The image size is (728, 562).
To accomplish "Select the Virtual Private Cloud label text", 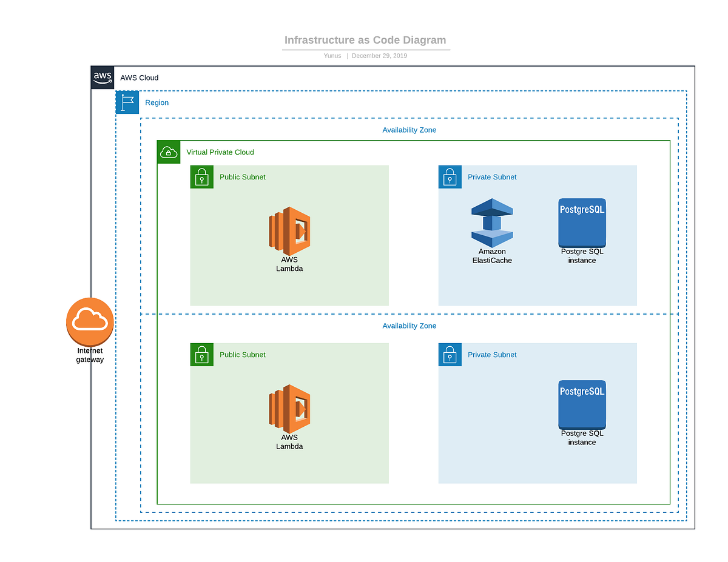I will [x=220, y=152].
